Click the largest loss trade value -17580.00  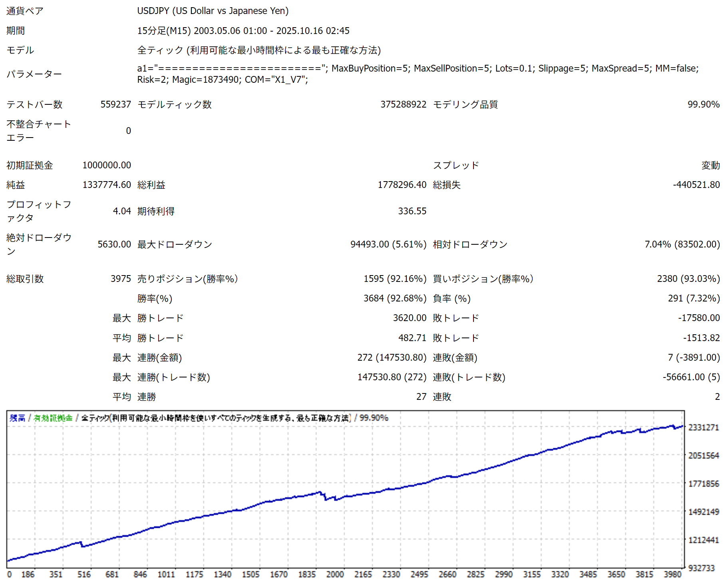click(x=699, y=318)
